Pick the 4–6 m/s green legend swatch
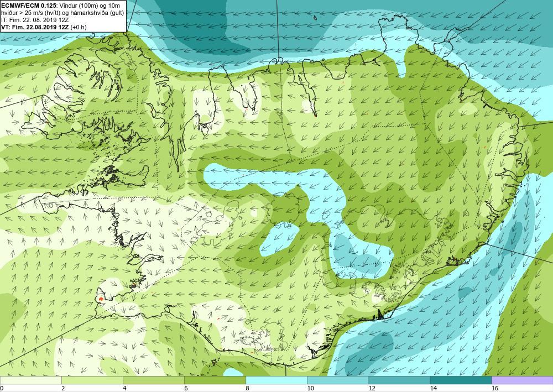Image resolution: width=553 pixels, height=392 pixels. pyautogui.click(x=153, y=380)
